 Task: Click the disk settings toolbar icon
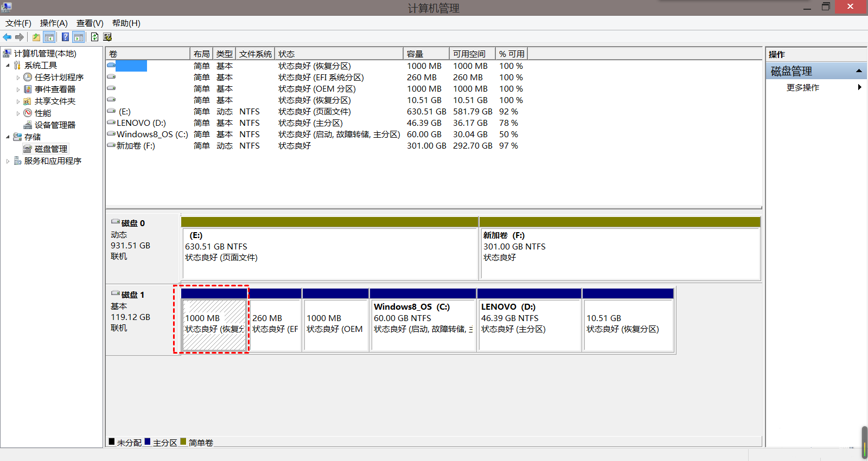coord(107,37)
